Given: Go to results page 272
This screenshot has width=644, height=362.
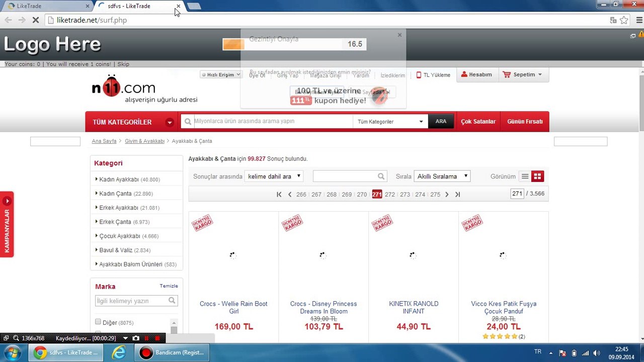Looking at the screenshot, I should [x=390, y=195].
